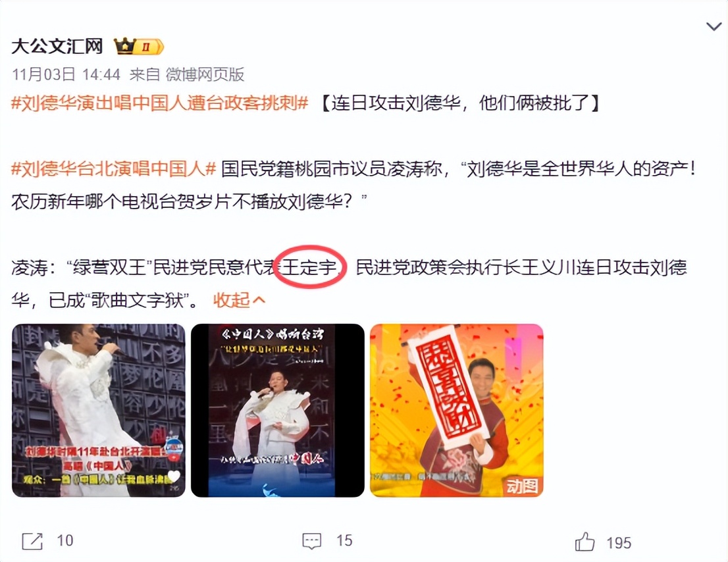Viewport: 728px width, 562px height.
Task: Click the like count 195
Action: pyautogui.click(x=619, y=543)
